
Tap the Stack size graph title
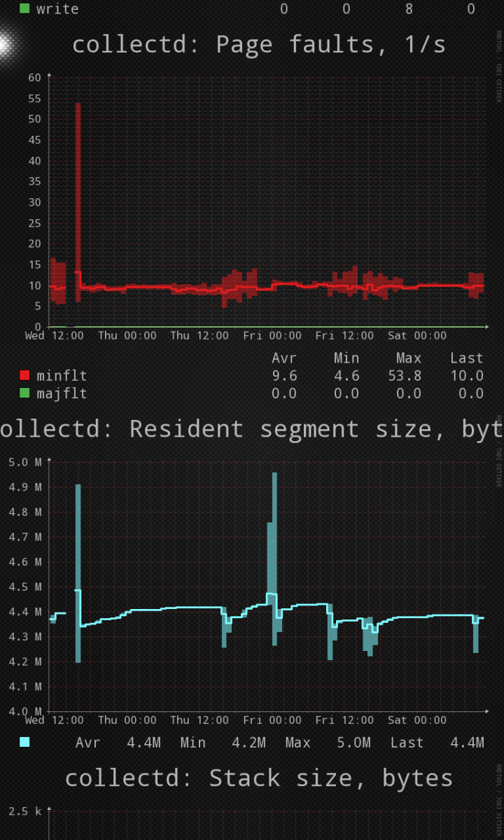(x=259, y=778)
